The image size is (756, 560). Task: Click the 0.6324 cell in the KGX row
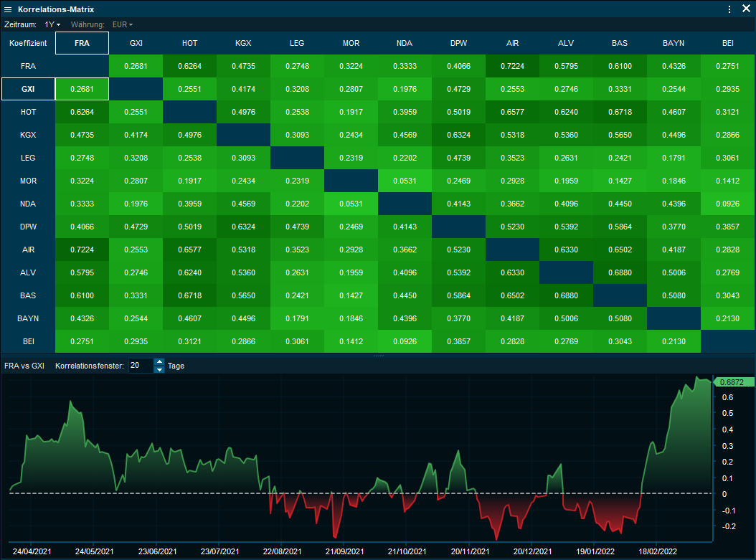(458, 135)
